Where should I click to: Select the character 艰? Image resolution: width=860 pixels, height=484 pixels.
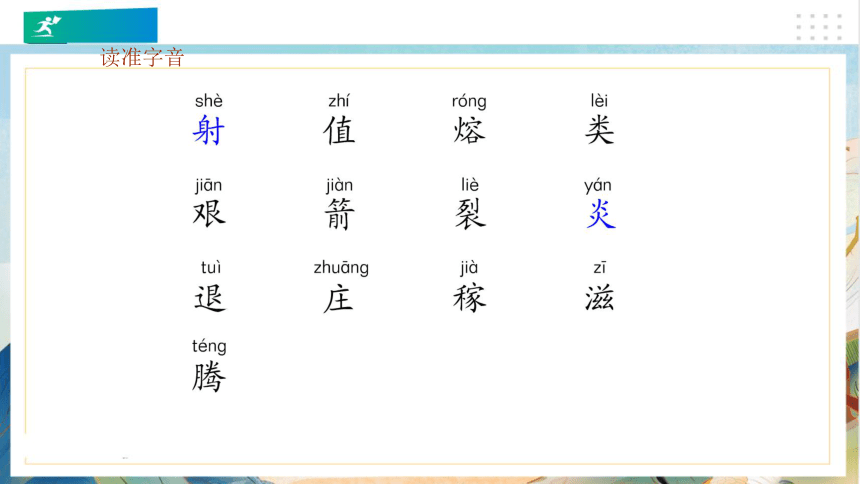tap(209, 214)
